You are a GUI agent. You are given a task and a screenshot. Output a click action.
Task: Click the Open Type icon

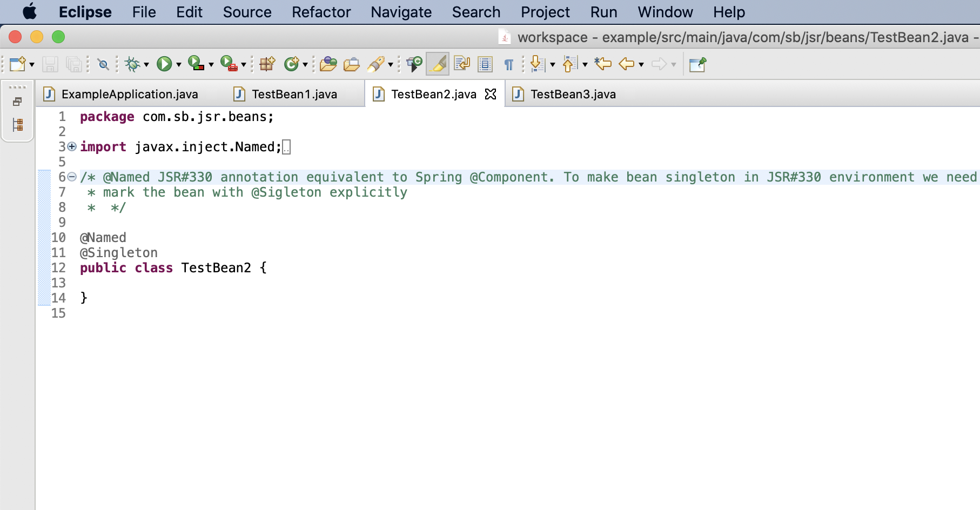tap(328, 64)
